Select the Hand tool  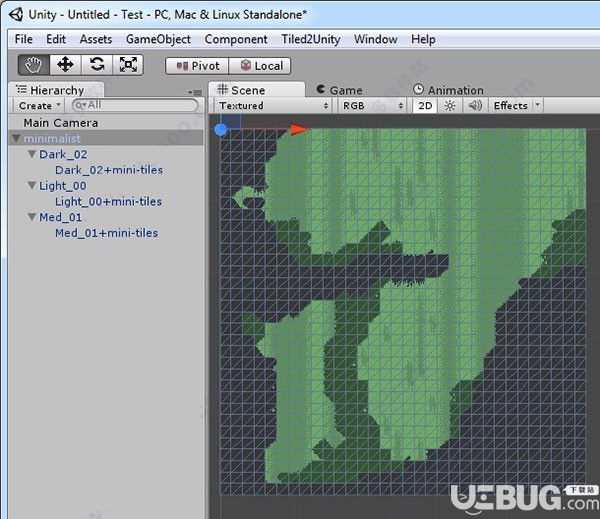(x=34, y=65)
